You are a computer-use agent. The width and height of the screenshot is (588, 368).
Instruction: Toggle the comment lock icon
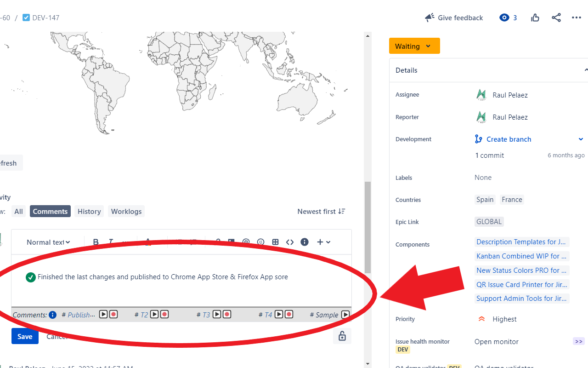pos(342,336)
